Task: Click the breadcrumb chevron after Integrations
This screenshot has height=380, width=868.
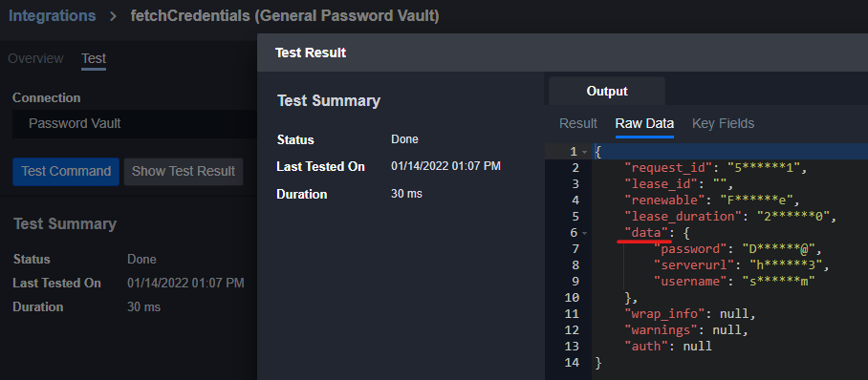Action: click(114, 16)
